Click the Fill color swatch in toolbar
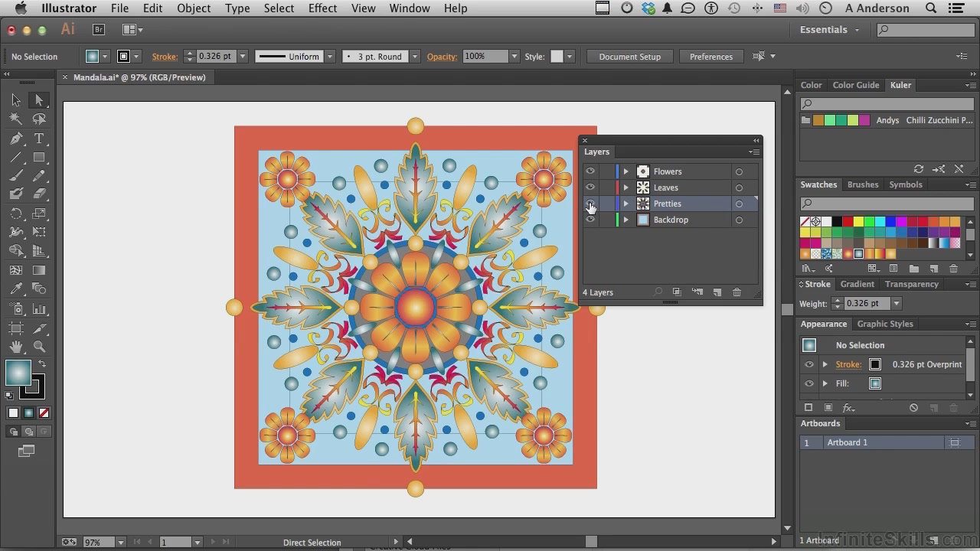The image size is (980, 551). coord(18,373)
